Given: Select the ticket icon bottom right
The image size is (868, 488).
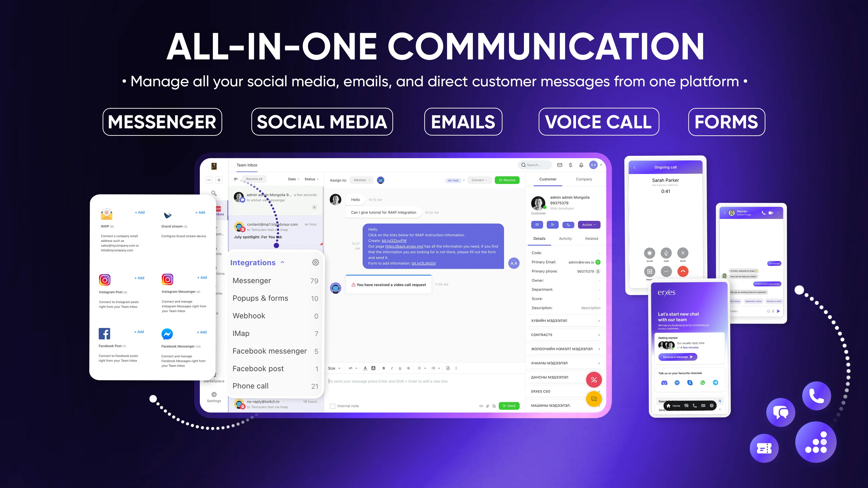Looking at the screenshot, I should [764, 448].
